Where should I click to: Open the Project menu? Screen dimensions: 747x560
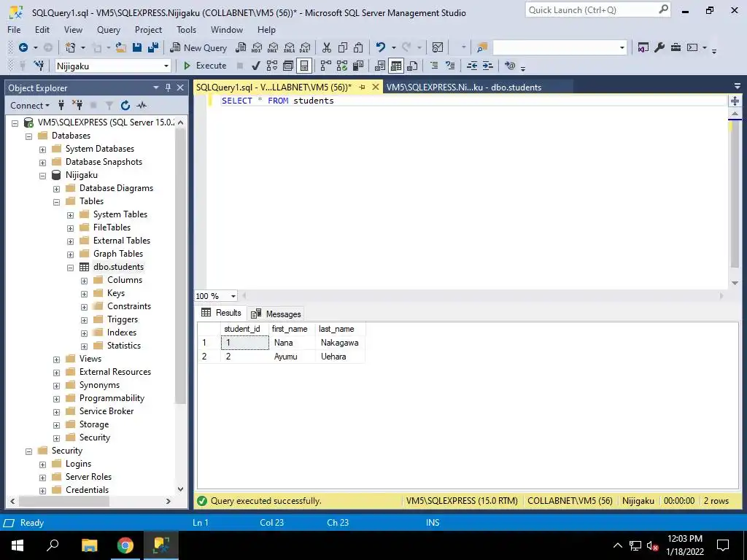148,29
